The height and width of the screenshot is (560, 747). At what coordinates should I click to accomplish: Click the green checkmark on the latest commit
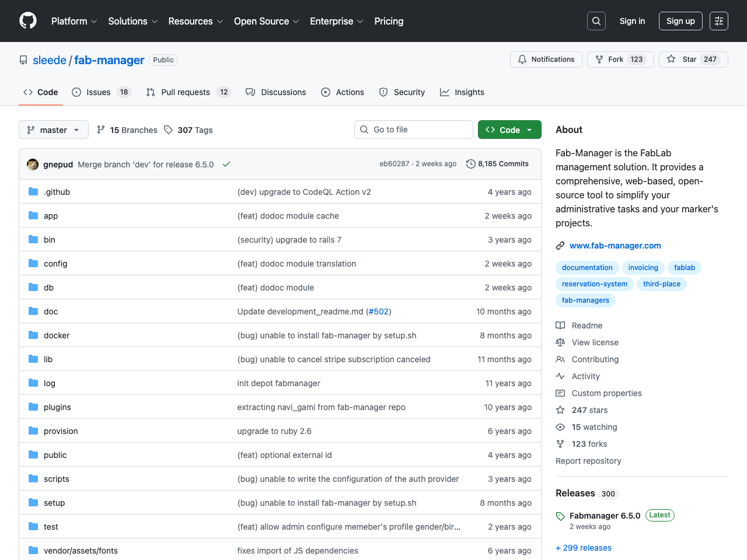coord(226,164)
